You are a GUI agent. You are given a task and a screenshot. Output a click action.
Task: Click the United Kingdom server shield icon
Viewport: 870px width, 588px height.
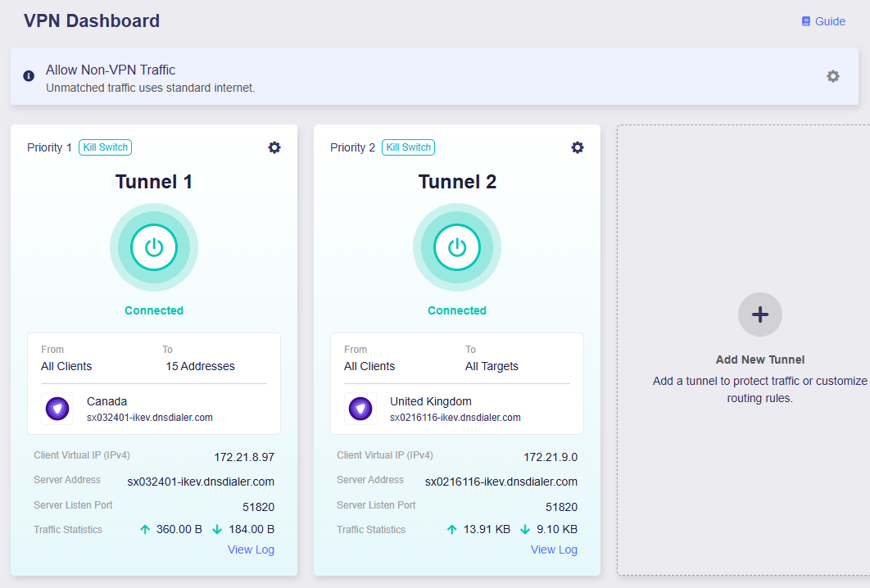click(360, 409)
